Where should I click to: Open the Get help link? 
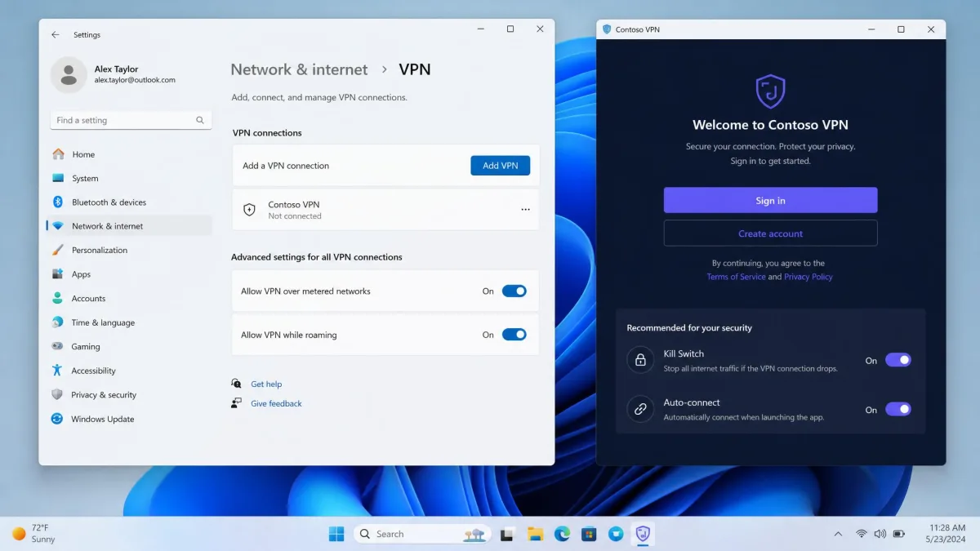coord(266,384)
